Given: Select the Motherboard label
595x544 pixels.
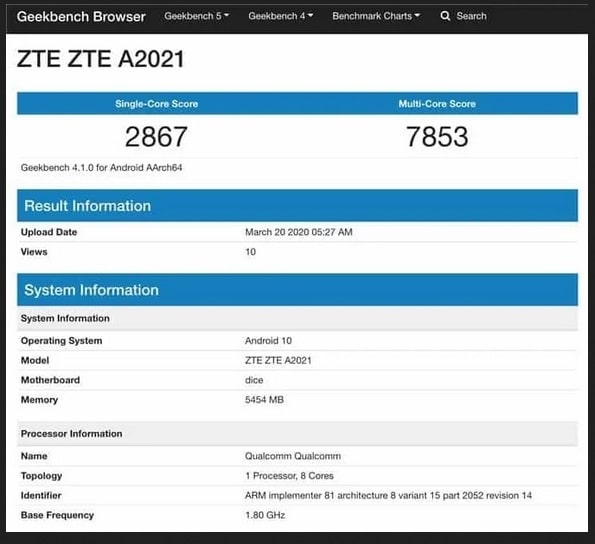Looking at the screenshot, I should pyautogui.click(x=50, y=380).
